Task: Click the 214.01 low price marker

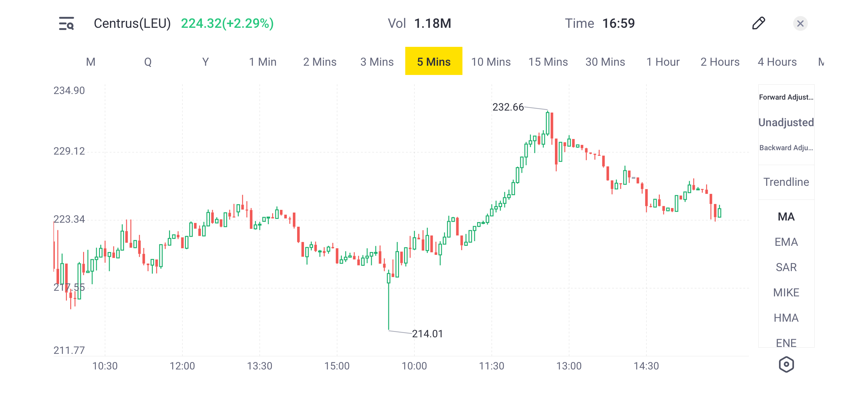Action: [x=427, y=334]
